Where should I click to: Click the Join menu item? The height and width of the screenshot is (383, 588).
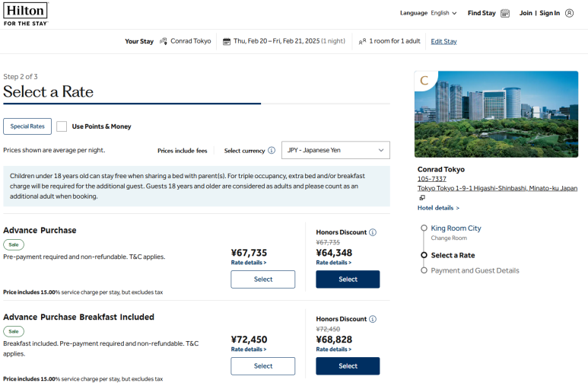tap(526, 13)
